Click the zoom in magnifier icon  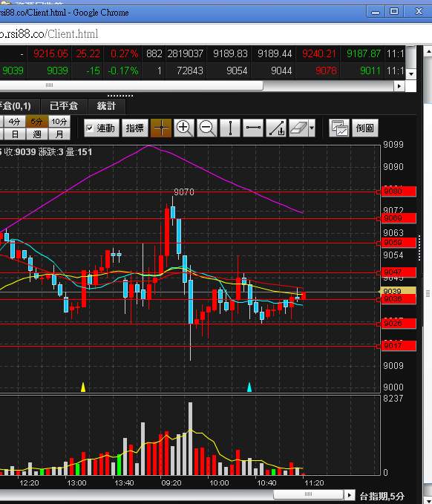[184, 128]
